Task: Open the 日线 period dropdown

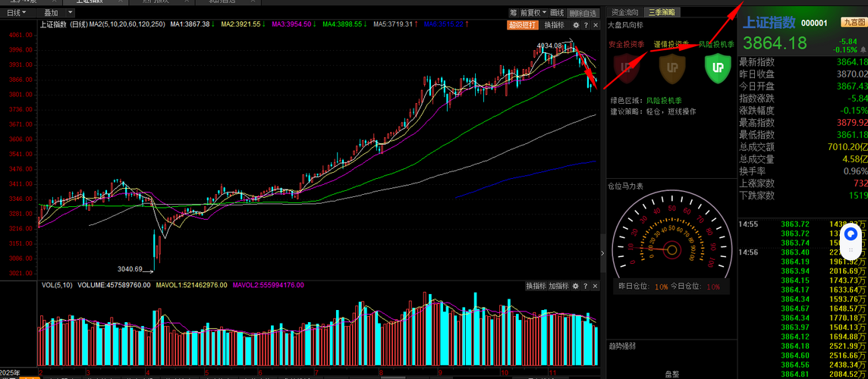Action: 18,13
